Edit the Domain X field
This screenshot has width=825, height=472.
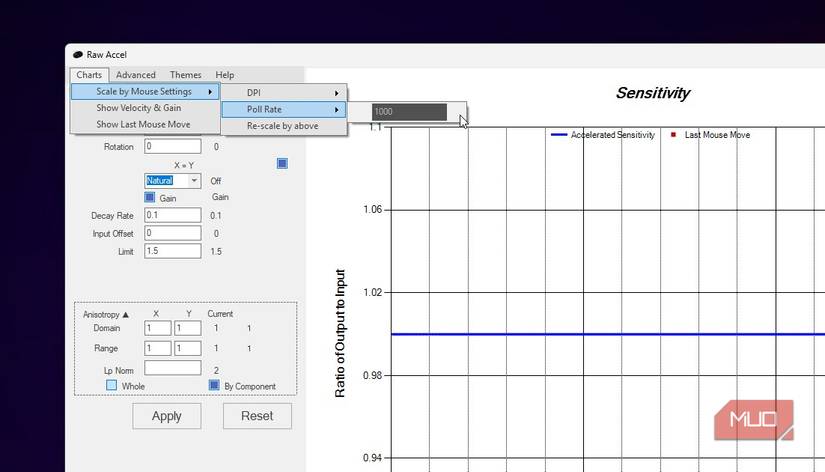click(x=157, y=328)
